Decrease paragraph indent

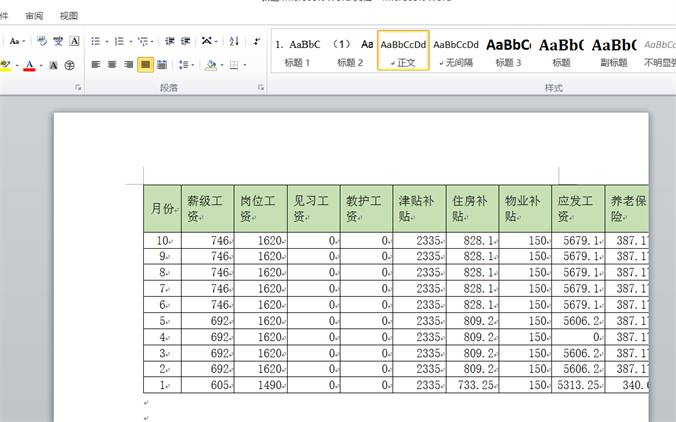(x=170, y=41)
